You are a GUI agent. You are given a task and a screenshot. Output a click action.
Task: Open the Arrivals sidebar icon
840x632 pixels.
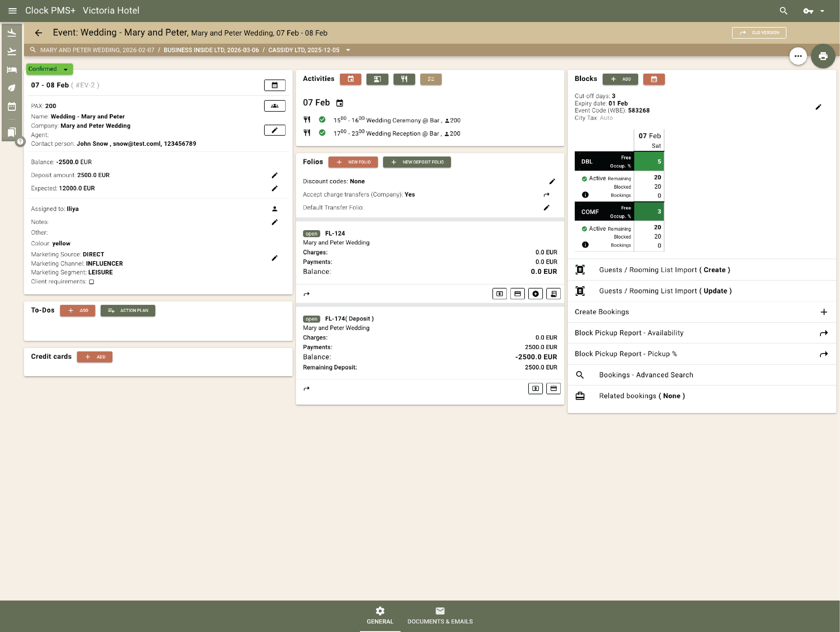pos(11,32)
